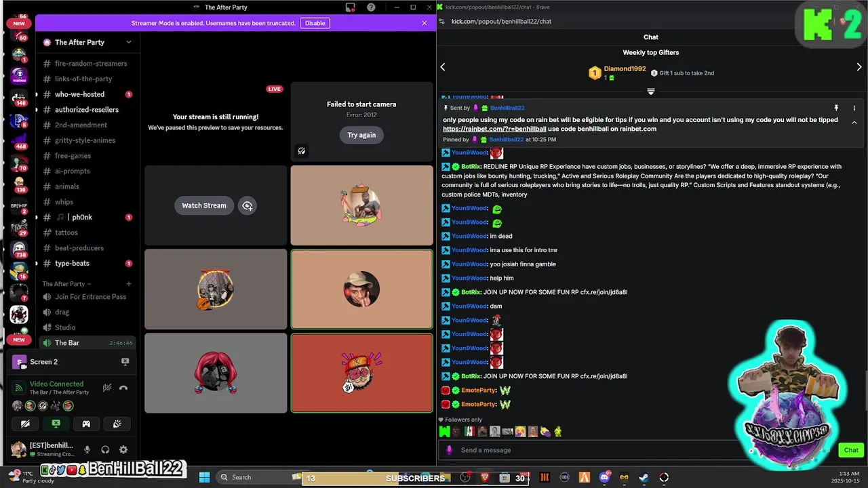
Task: Open Brave site settings icon in address bar
Action: click(x=441, y=21)
